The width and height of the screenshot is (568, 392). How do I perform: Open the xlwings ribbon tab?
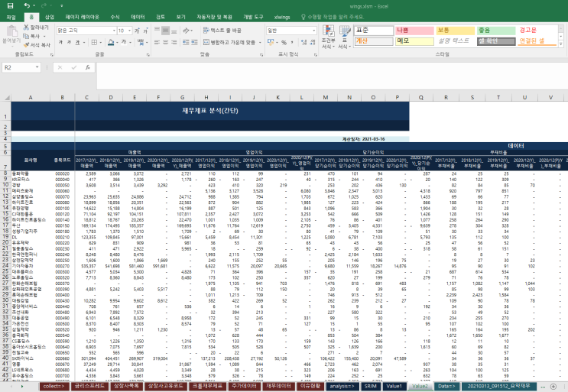pyautogui.click(x=282, y=17)
